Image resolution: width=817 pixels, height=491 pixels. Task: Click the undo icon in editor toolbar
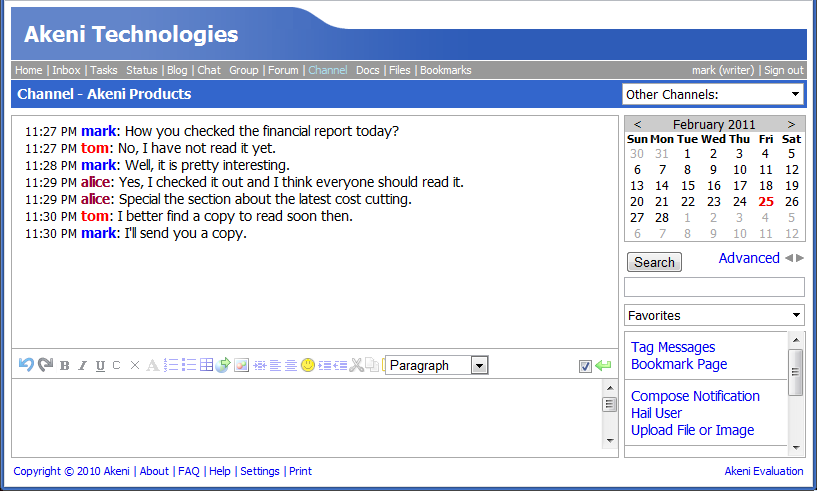pyautogui.click(x=27, y=365)
